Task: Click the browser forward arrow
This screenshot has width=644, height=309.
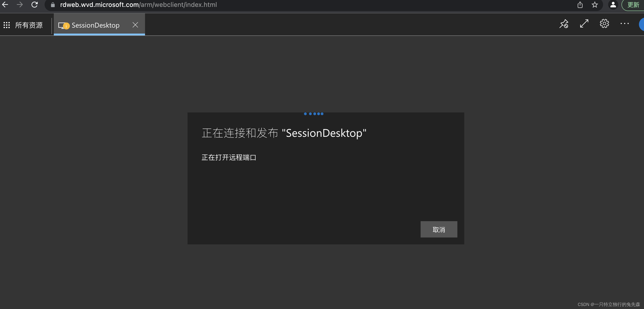Action: 20,5
